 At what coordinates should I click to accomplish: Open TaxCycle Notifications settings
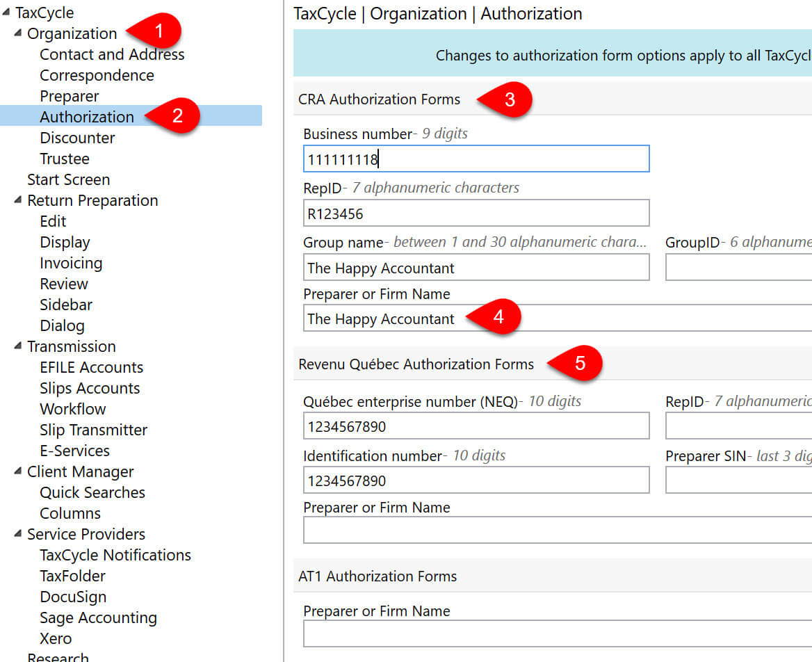[115, 556]
